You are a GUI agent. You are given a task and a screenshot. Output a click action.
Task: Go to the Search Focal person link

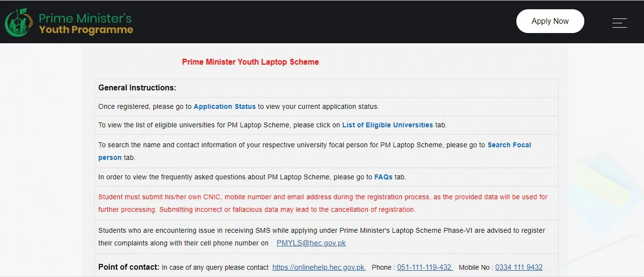click(x=315, y=151)
